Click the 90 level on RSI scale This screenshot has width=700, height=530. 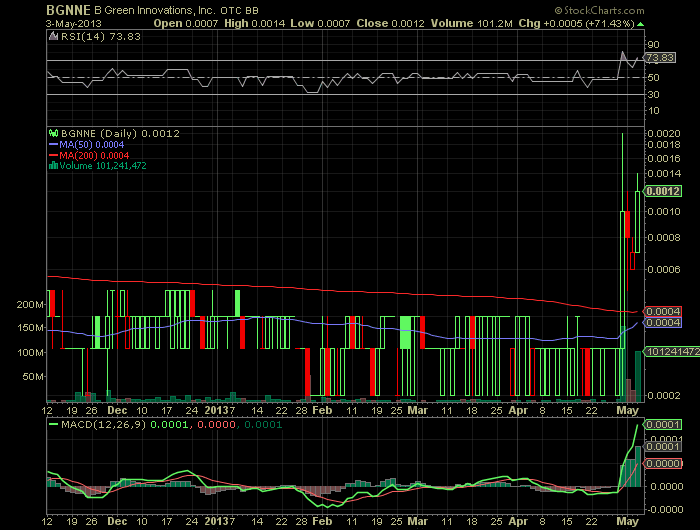click(x=654, y=44)
